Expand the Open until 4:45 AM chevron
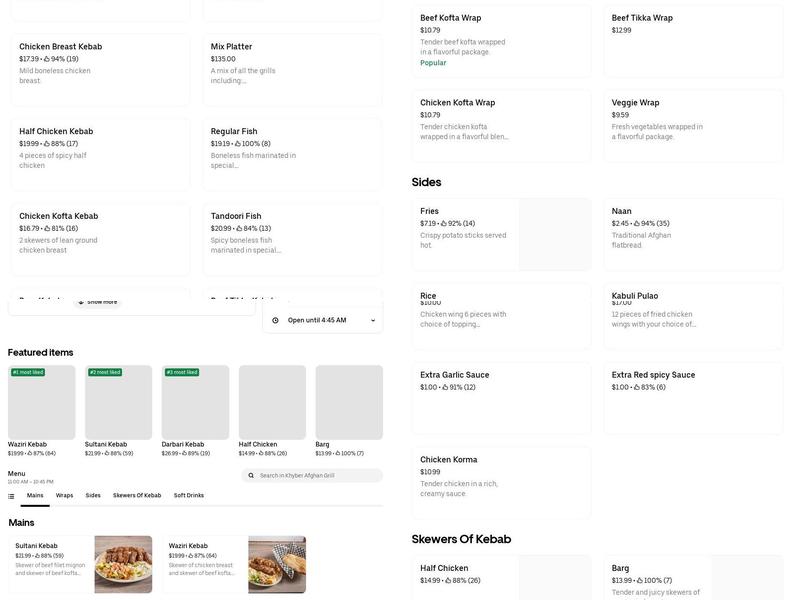This screenshot has height=600, width=800. (373, 320)
